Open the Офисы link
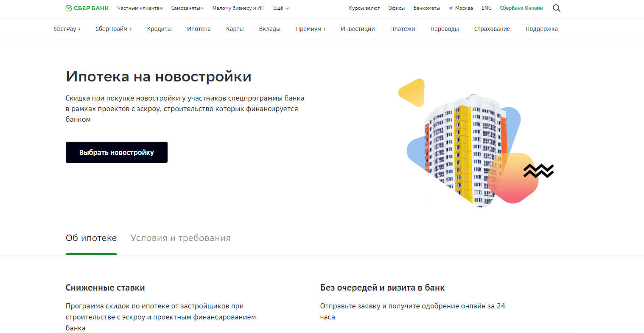Screen dimensions: 644x333 point(397,8)
